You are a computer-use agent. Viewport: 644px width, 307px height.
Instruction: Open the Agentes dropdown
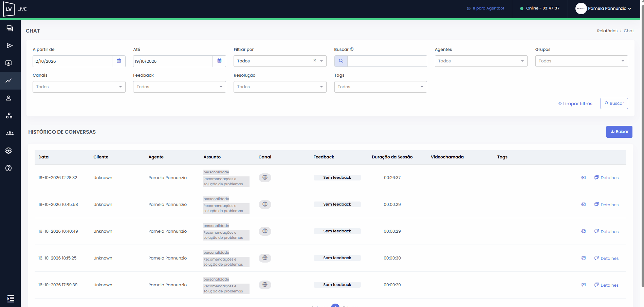(481, 61)
